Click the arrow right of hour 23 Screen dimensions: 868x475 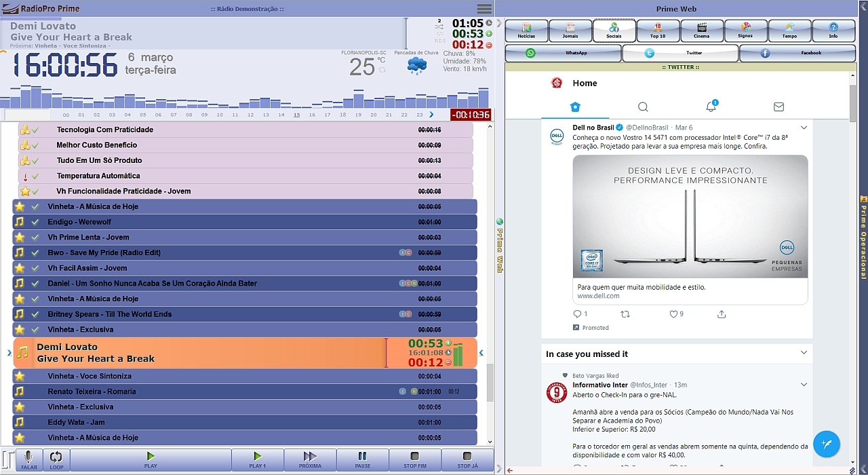pyautogui.click(x=431, y=114)
